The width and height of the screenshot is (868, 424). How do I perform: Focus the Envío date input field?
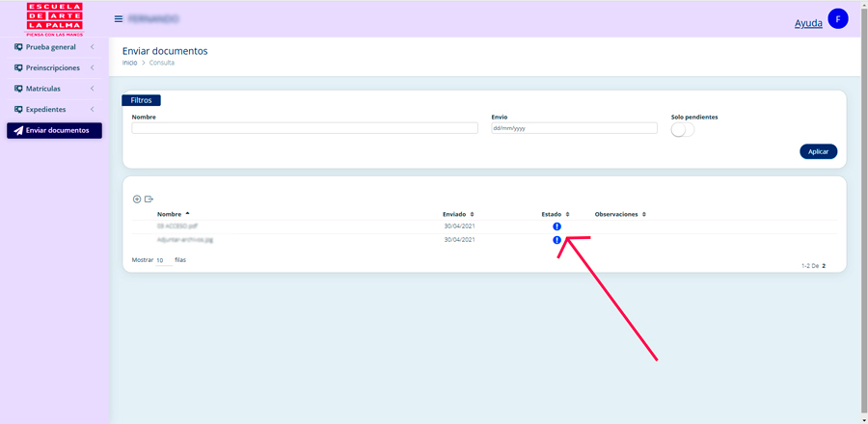[574, 128]
